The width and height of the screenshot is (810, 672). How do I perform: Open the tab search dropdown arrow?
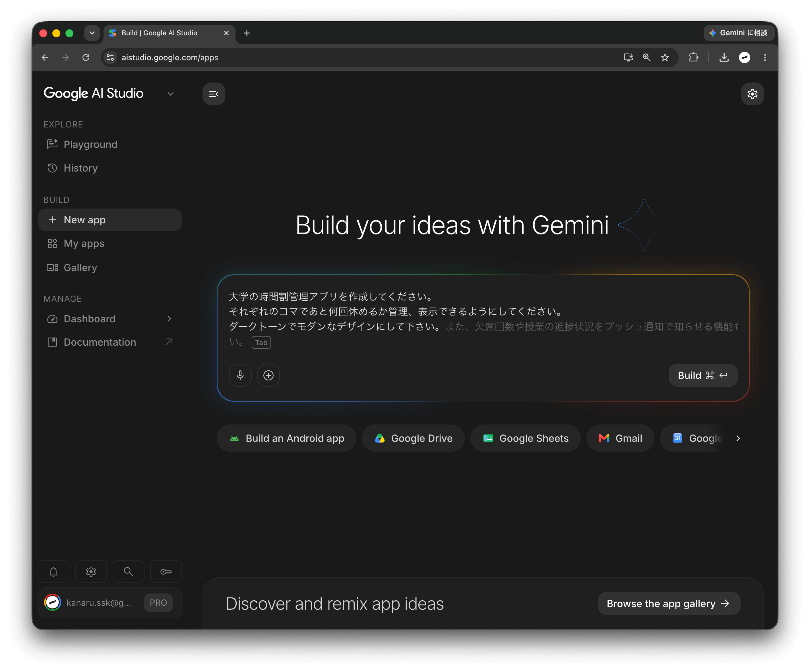(92, 33)
